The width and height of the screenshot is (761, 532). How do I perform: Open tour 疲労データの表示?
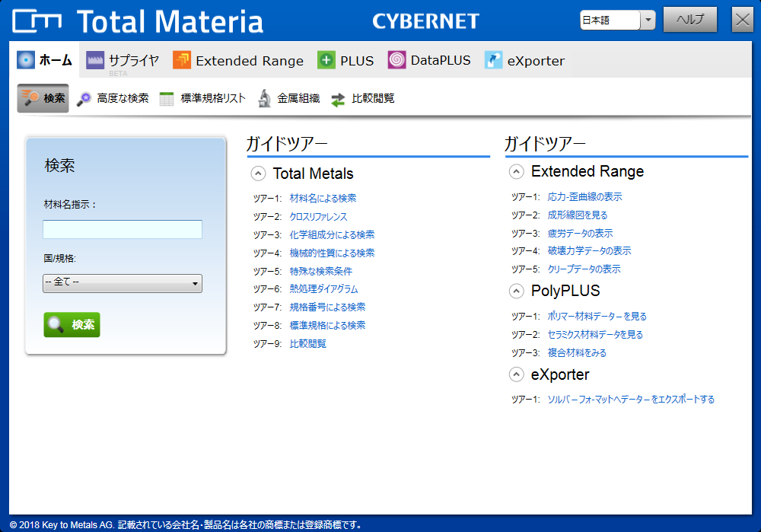[x=581, y=233]
